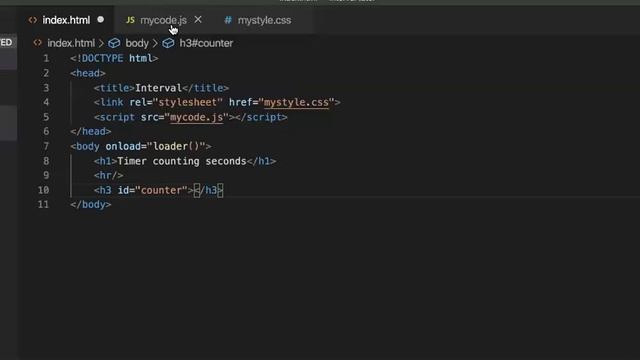
Task: Follow the mycode.js link on line 5
Action: point(197,117)
